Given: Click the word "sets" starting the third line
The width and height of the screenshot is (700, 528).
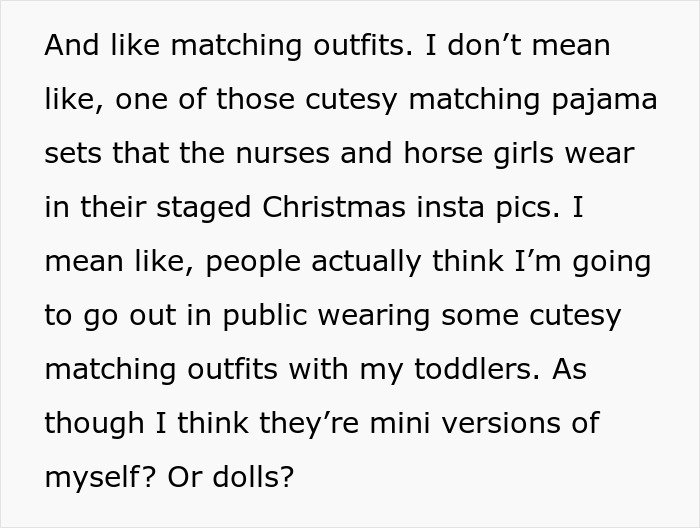Looking at the screenshot, I should (x=66, y=154).
